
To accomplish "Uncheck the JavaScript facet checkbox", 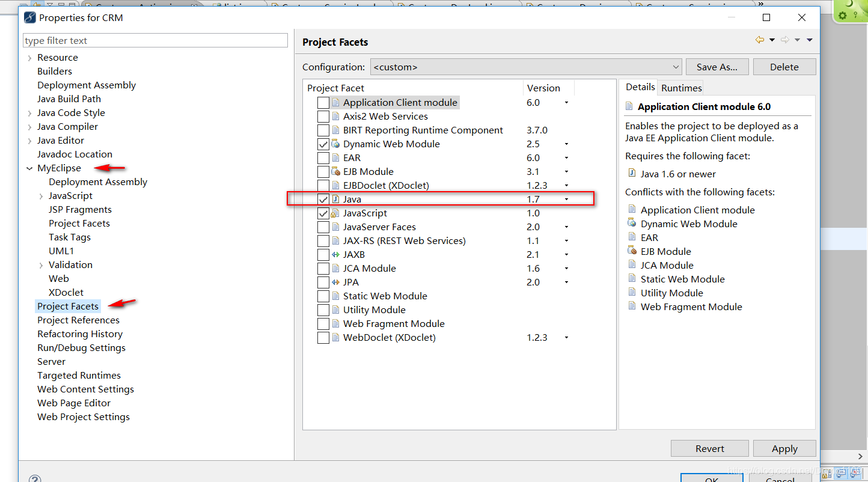I will (x=323, y=213).
